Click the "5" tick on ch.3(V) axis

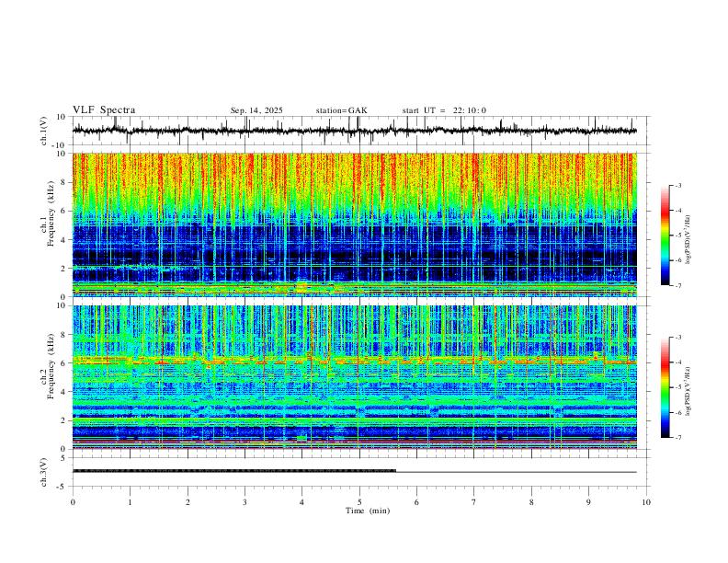coord(64,458)
